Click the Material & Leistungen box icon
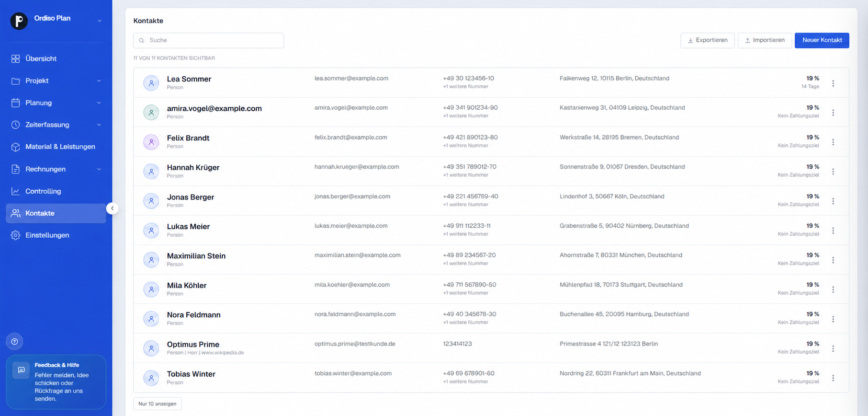 pyautogui.click(x=15, y=147)
